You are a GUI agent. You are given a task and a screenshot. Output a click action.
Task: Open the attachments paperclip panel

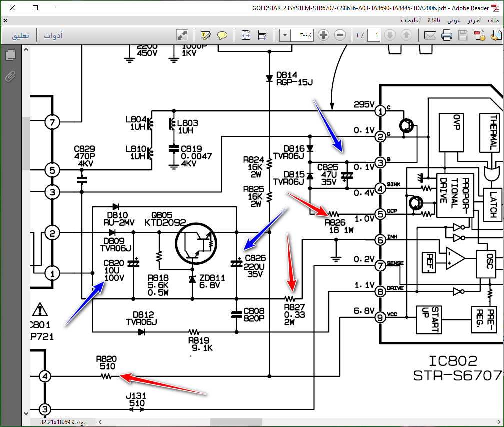[x=11, y=77]
